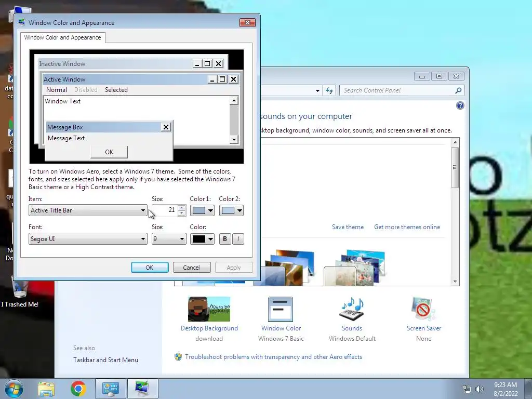Select the Personalization window taskbar button
The image size is (532, 399).
point(142,389)
